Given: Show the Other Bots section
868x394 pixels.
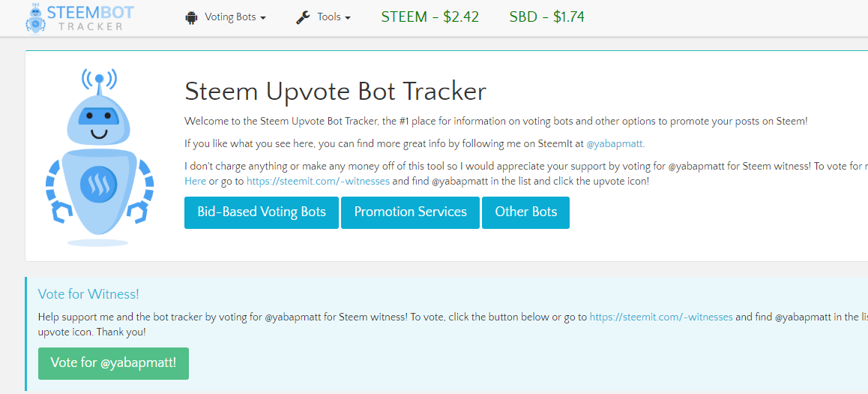Looking at the screenshot, I should (526, 212).
